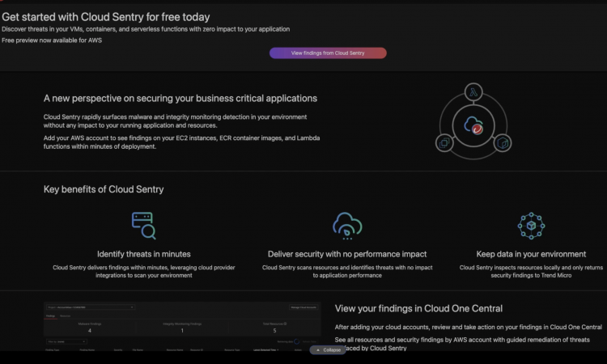607x364 pixels.
Task: Click the central Cloud Sentry cloud logo
Action: [x=473, y=125]
